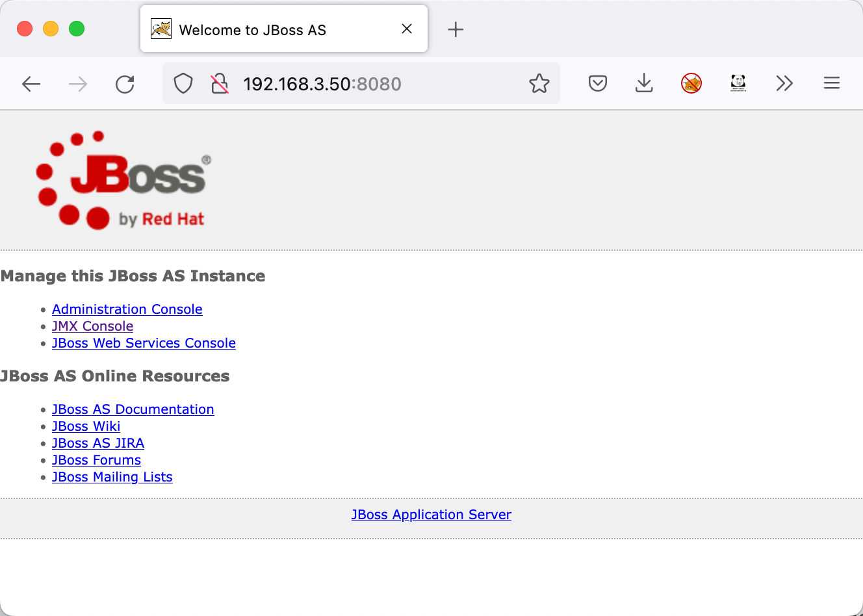The height and width of the screenshot is (616, 863).
Task: Open the insecure connection padlock info
Action: pos(220,84)
